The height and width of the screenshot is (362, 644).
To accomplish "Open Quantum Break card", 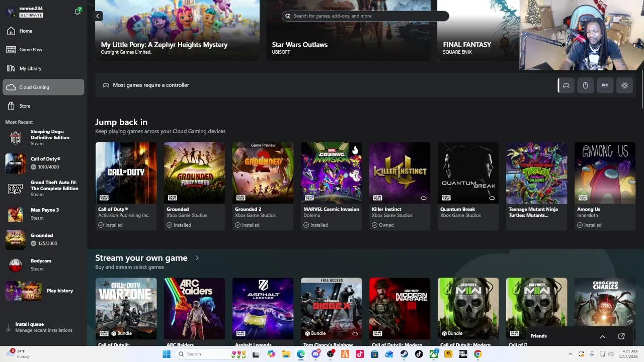I will pyautogui.click(x=468, y=186).
